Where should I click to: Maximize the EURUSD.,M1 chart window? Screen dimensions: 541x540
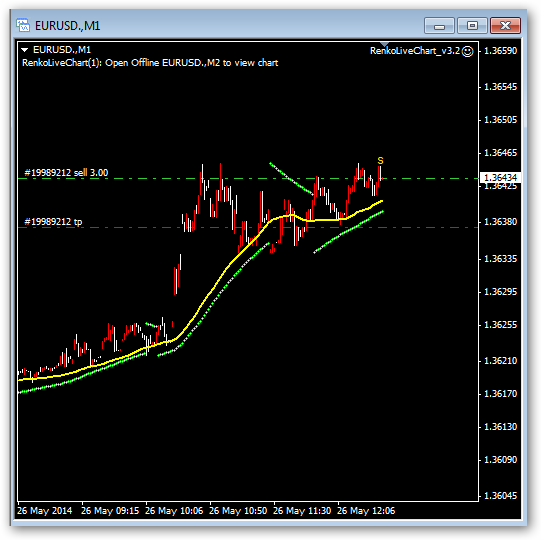(x=472, y=26)
